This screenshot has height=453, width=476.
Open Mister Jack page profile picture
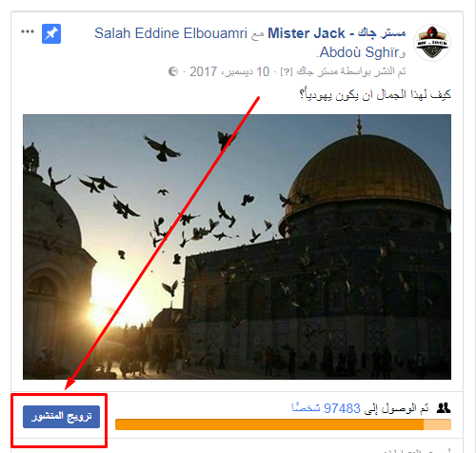pos(432,43)
